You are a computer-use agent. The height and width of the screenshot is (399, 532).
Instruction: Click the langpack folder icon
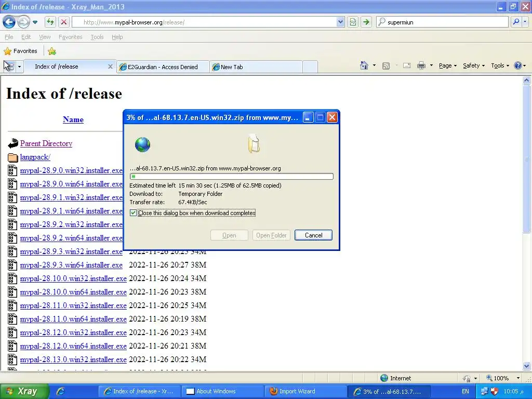(13, 157)
